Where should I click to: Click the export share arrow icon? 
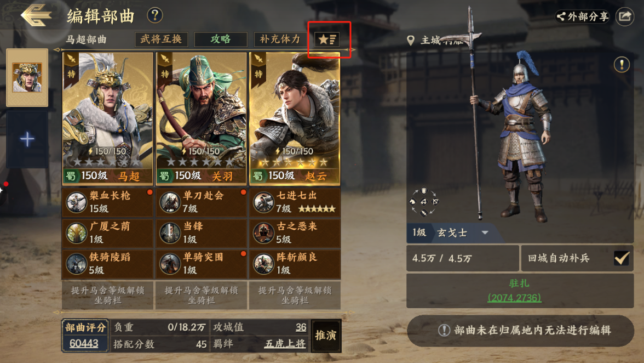625,16
